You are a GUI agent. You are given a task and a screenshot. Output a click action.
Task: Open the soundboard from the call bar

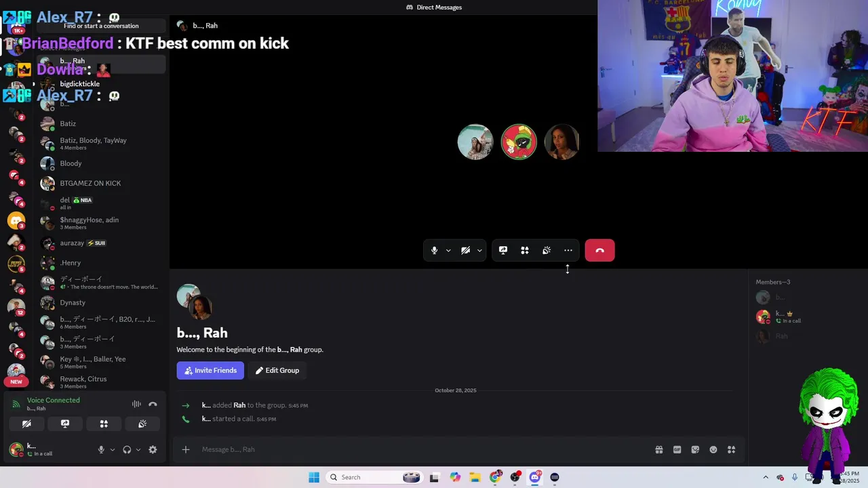(547, 250)
